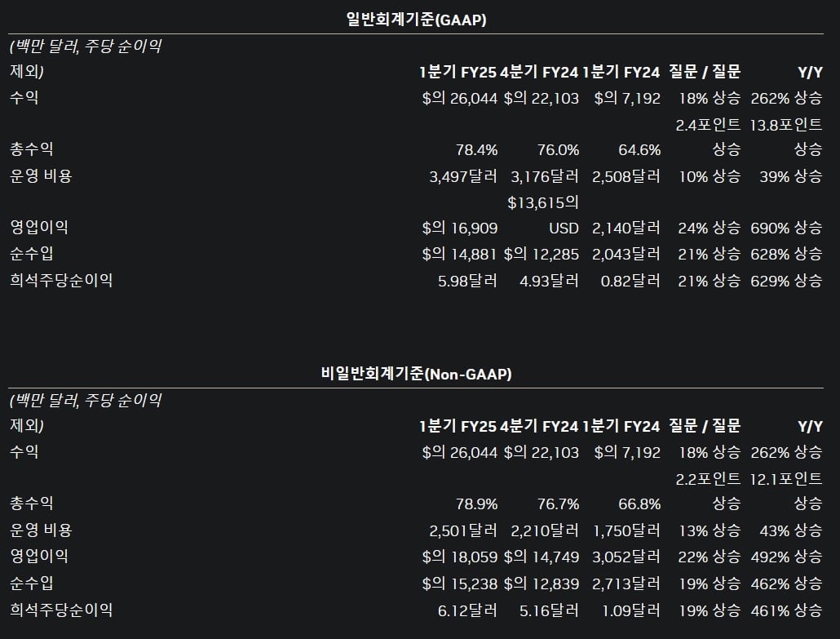Click GAAP revenue value $의 26,044
The height and width of the screenshot is (639, 840).
(x=460, y=98)
